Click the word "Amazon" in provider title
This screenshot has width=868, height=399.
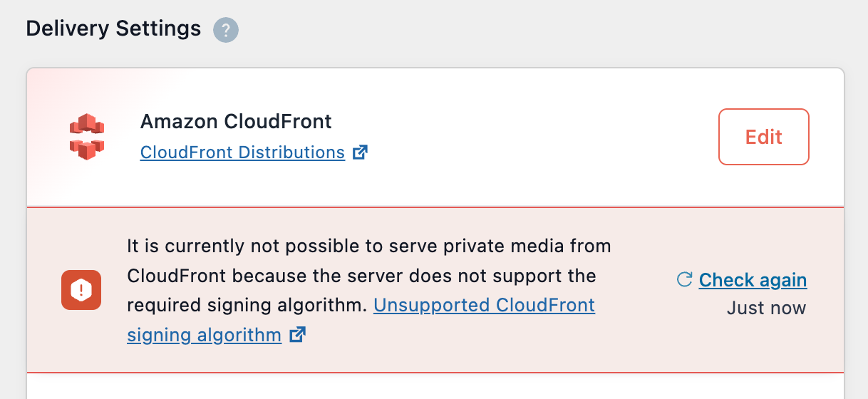point(180,121)
